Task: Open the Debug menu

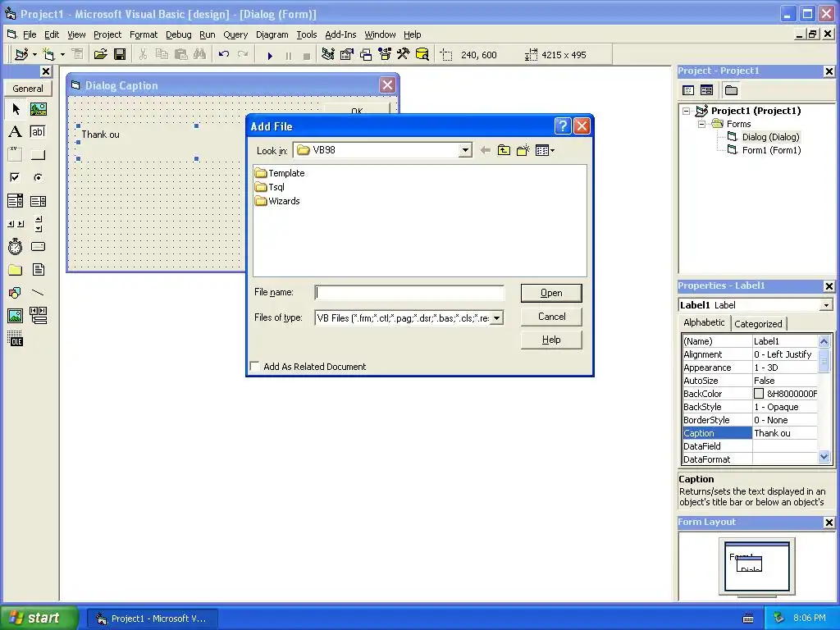Action: [178, 34]
